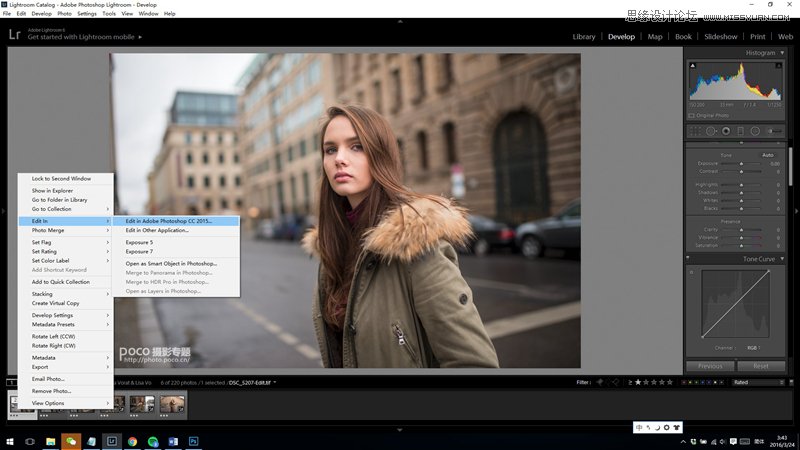Switch to the Library module

click(583, 37)
